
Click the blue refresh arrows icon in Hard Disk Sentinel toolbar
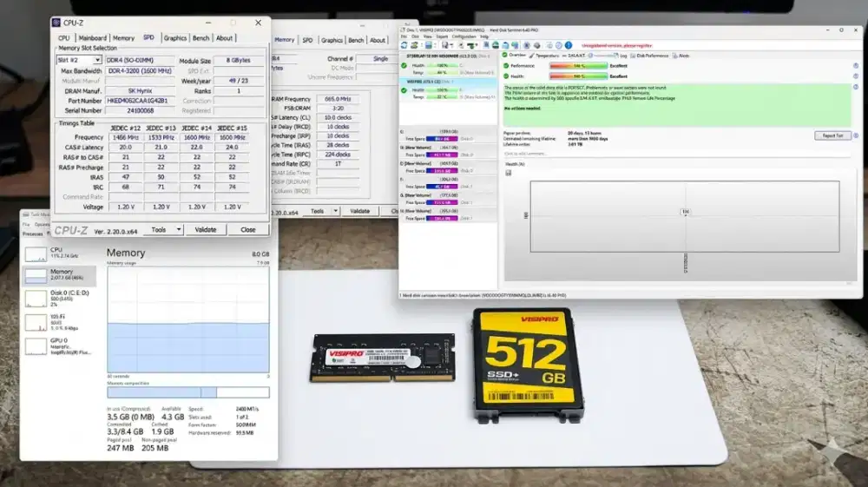[404, 45]
